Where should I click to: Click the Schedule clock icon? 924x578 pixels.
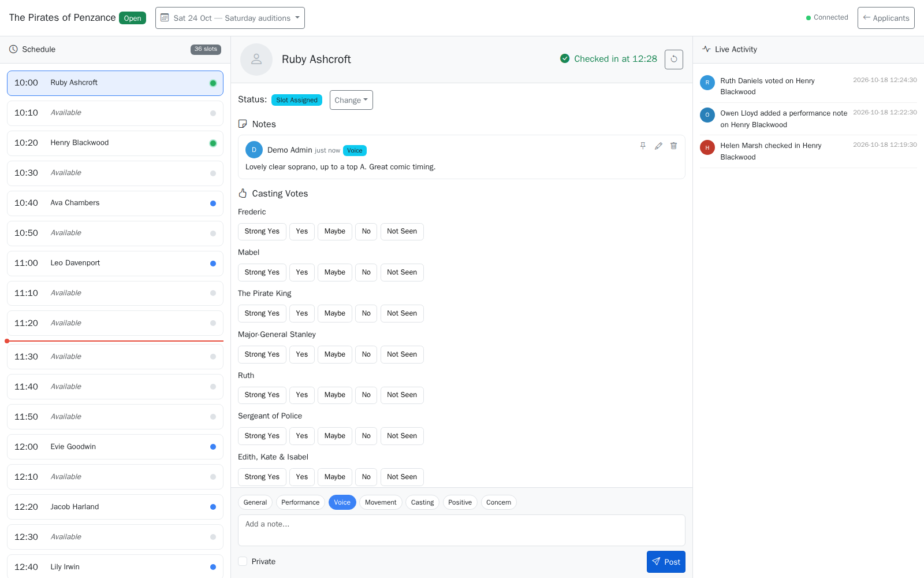[x=13, y=49]
